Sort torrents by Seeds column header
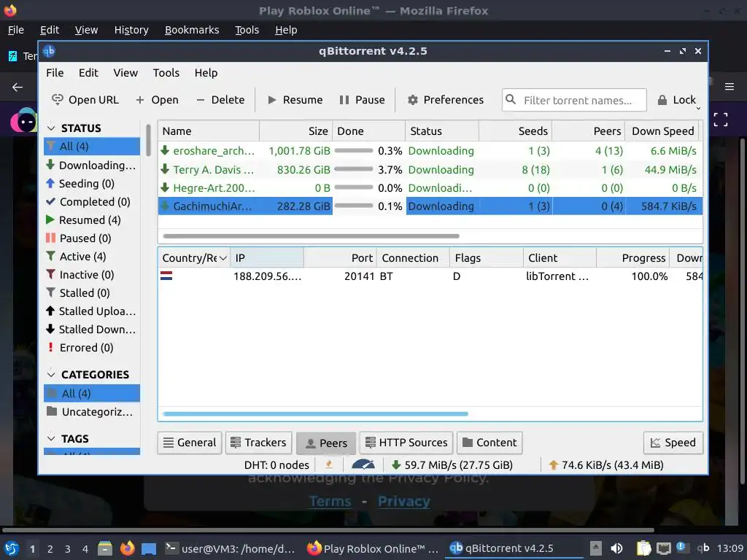This screenshot has width=747, height=560. click(516, 131)
